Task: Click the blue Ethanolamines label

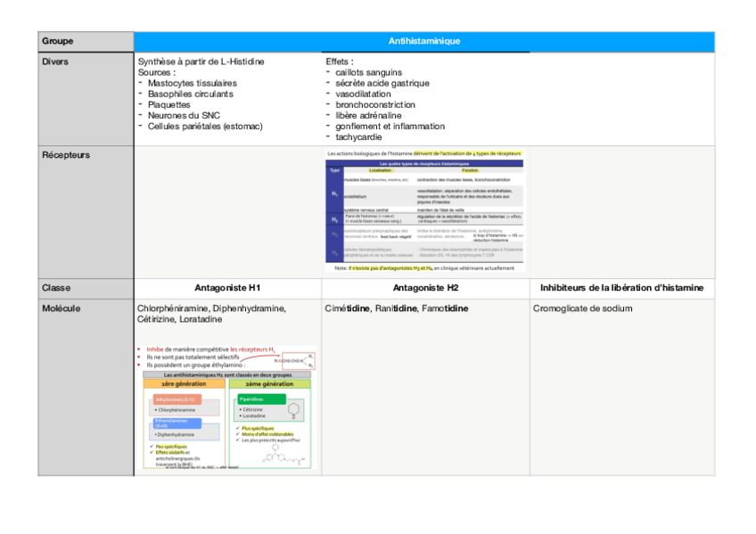Action: click(175, 422)
